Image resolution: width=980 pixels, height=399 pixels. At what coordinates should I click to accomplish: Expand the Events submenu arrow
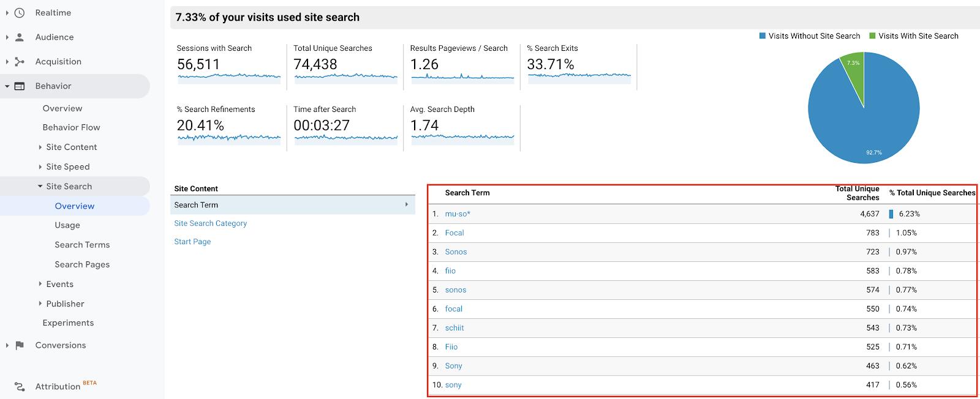tap(40, 285)
